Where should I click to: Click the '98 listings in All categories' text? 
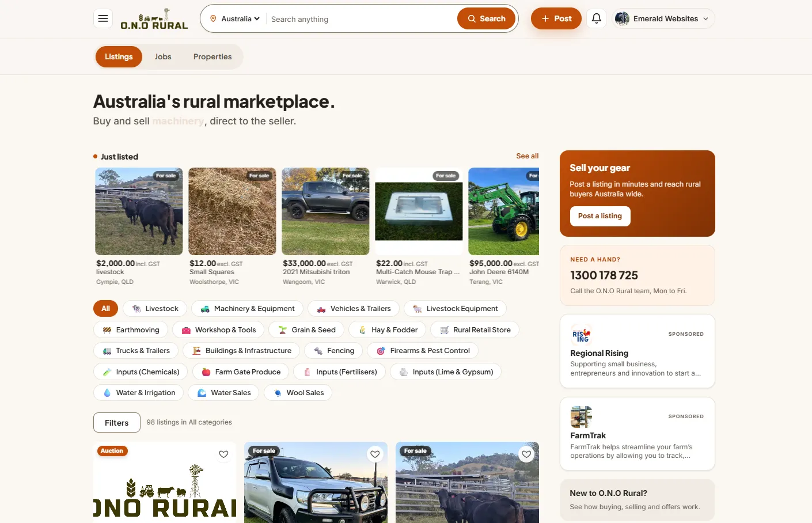[x=189, y=422]
